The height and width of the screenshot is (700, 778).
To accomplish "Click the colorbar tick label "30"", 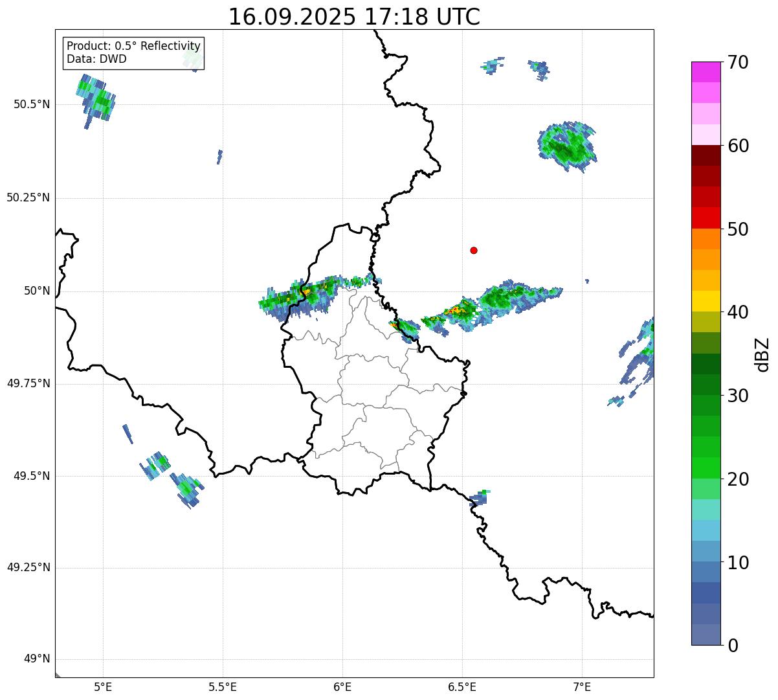I will [738, 396].
